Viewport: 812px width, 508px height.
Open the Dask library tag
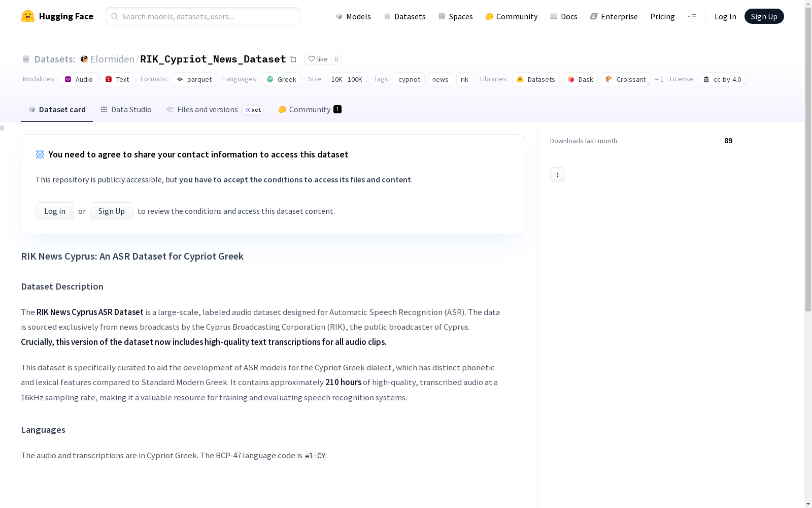pyautogui.click(x=580, y=79)
